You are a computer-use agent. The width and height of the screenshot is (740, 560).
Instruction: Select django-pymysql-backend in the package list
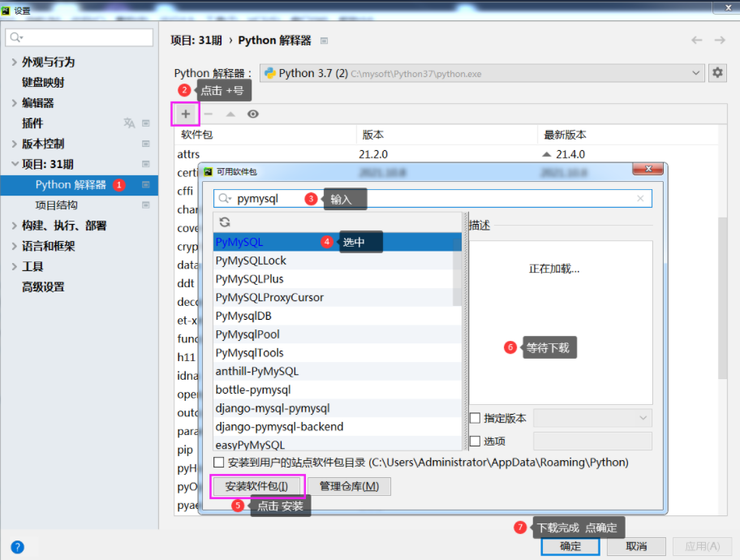coord(337,426)
